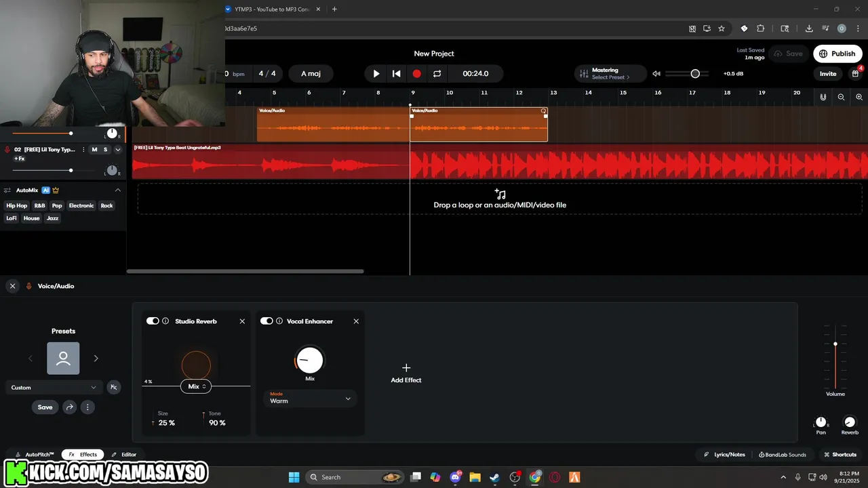Start recording with the red record button
868x488 pixels.
417,73
